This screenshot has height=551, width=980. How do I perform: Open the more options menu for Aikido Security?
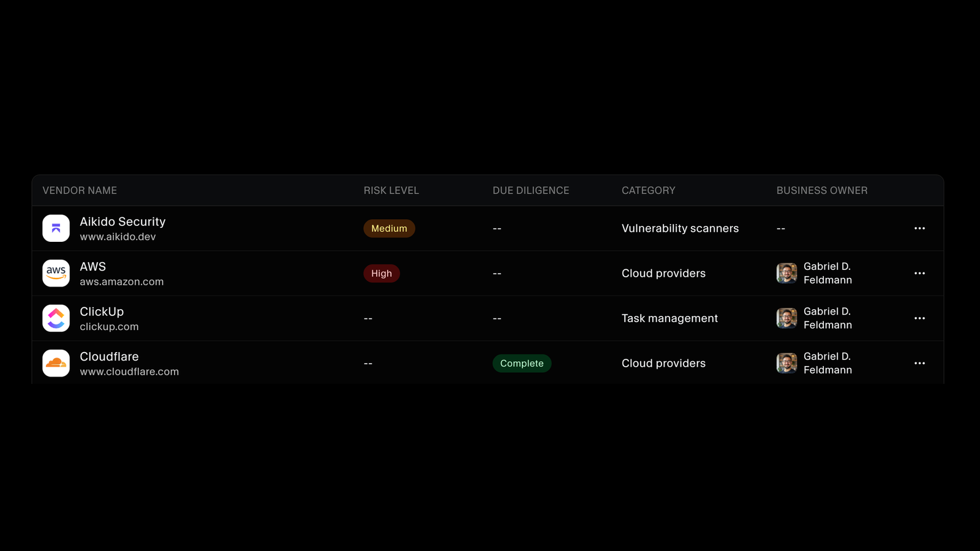click(919, 228)
